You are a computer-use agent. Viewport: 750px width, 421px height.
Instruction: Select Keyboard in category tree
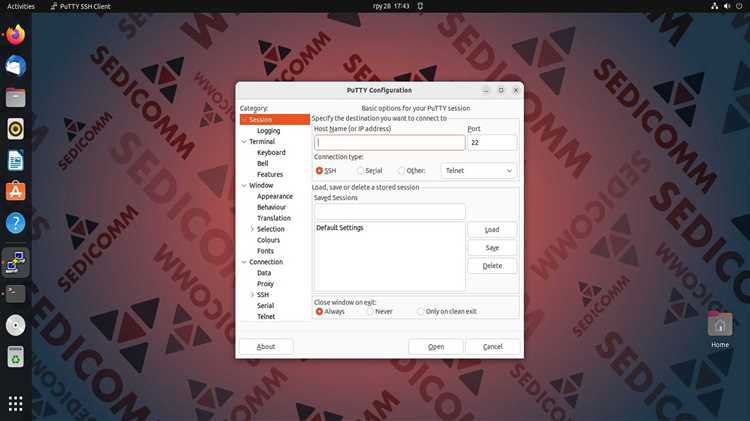click(x=271, y=153)
